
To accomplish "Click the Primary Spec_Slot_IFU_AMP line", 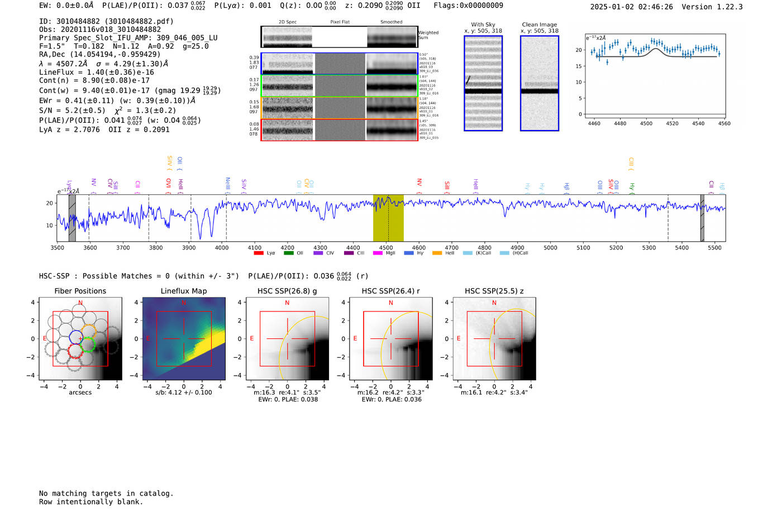I will [x=128, y=38].
